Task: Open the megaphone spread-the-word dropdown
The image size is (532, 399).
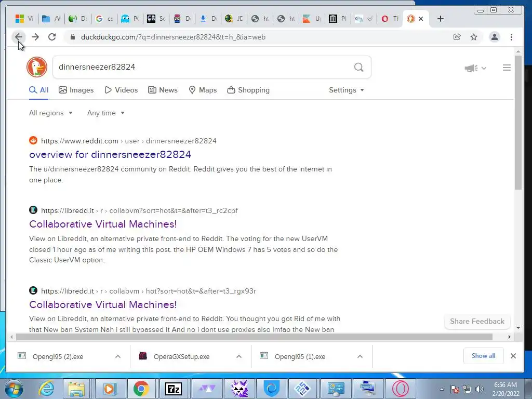Action: coord(475,68)
